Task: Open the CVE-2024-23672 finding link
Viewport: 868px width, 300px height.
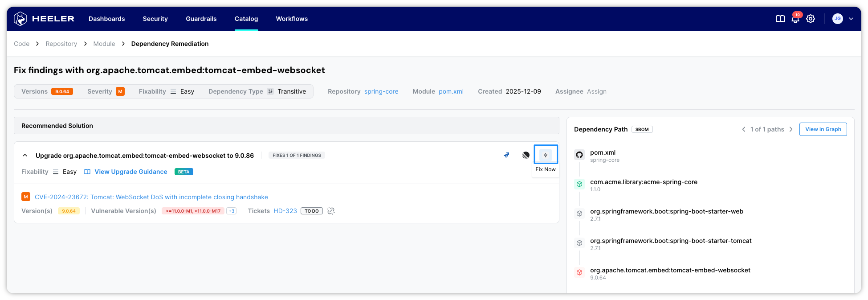Action: tap(151, 197)
